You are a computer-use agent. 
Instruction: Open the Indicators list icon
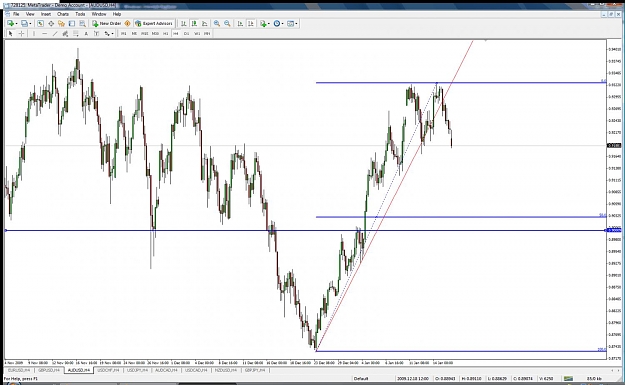(263, 24)
